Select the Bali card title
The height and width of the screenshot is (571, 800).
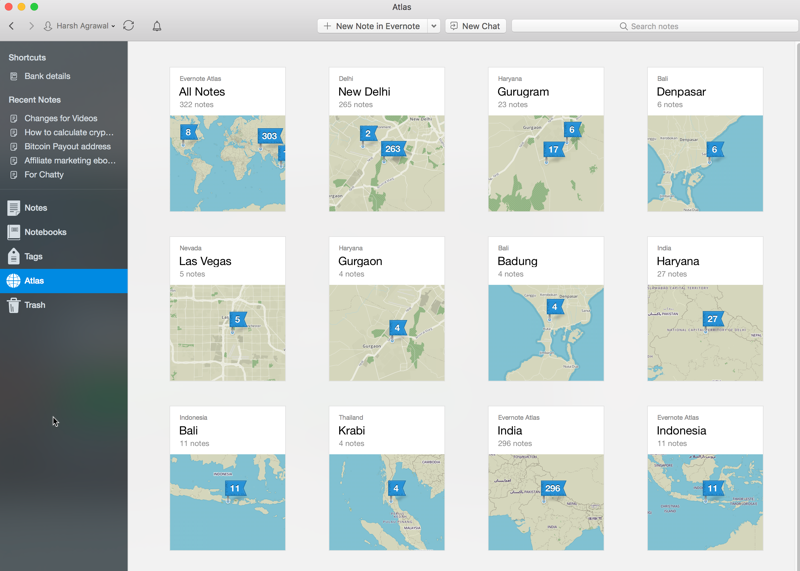[x=188, y=431]
